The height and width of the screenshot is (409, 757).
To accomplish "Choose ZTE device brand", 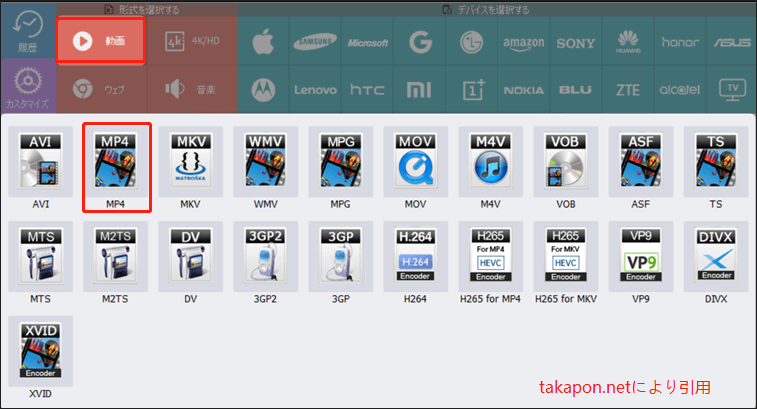I will coord(628,89).
